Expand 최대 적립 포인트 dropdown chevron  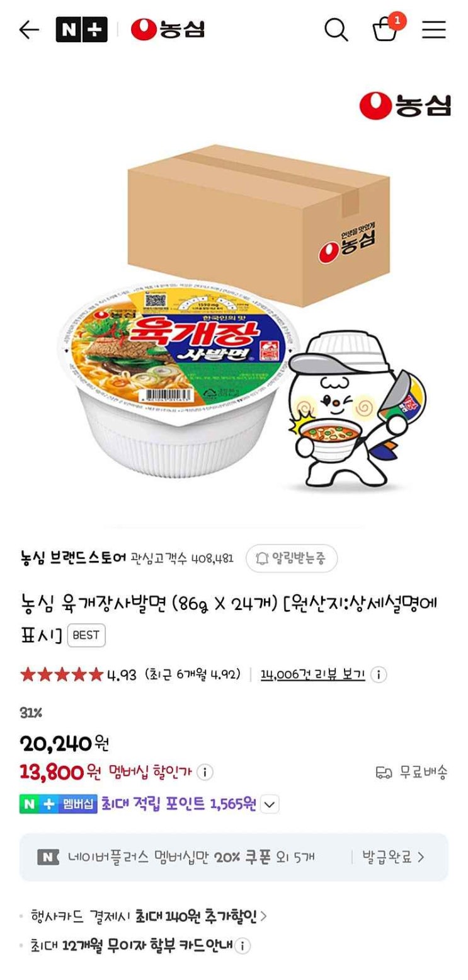(x=270, y=804)
